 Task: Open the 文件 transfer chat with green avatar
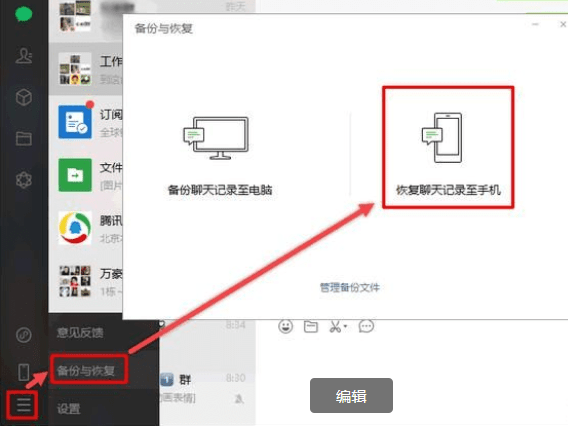86,175
